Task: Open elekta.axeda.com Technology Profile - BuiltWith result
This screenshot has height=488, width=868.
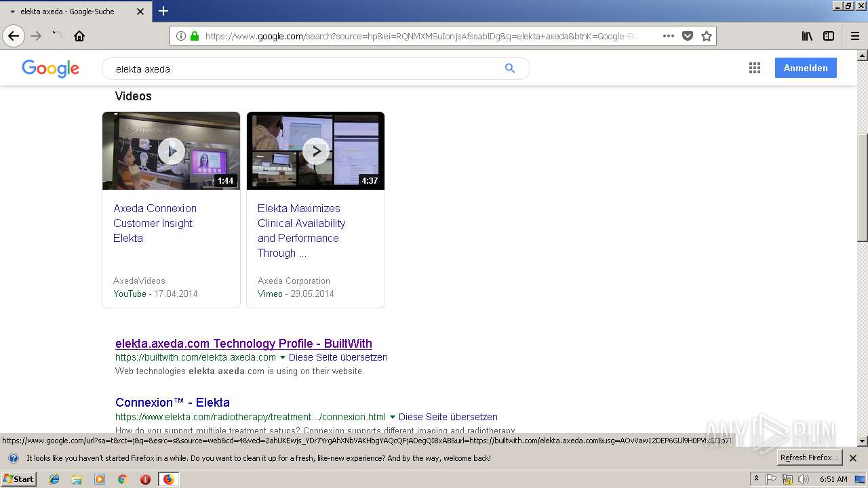Action: pyautogui.click(x=243, y=343)
